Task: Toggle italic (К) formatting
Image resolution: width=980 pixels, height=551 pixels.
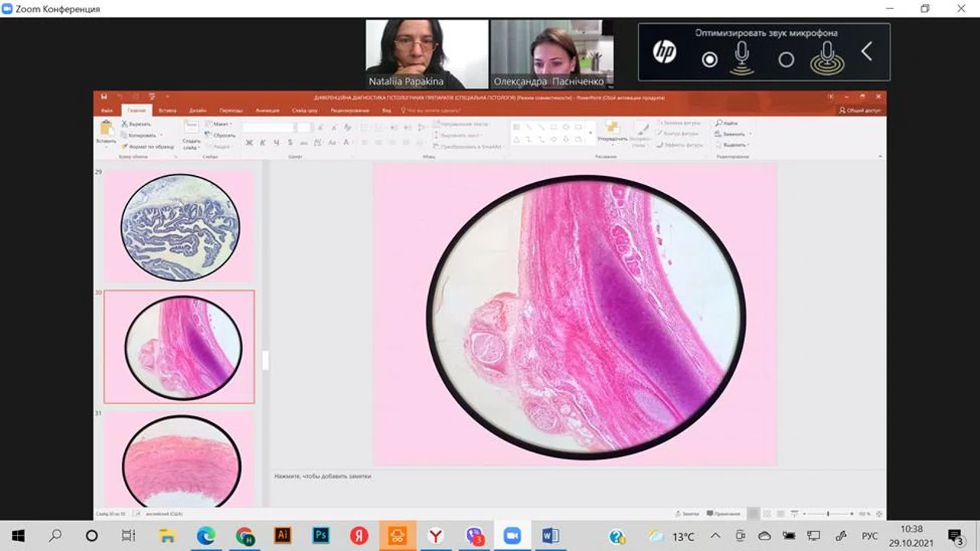Action: coord(263,142)
